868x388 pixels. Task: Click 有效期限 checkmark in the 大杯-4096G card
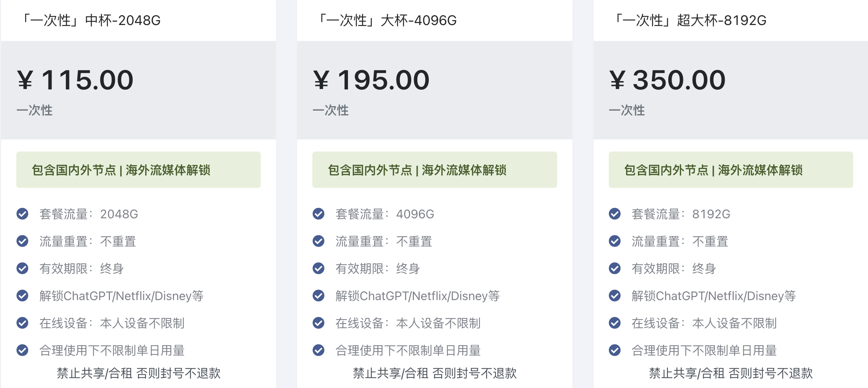(318, 269)
